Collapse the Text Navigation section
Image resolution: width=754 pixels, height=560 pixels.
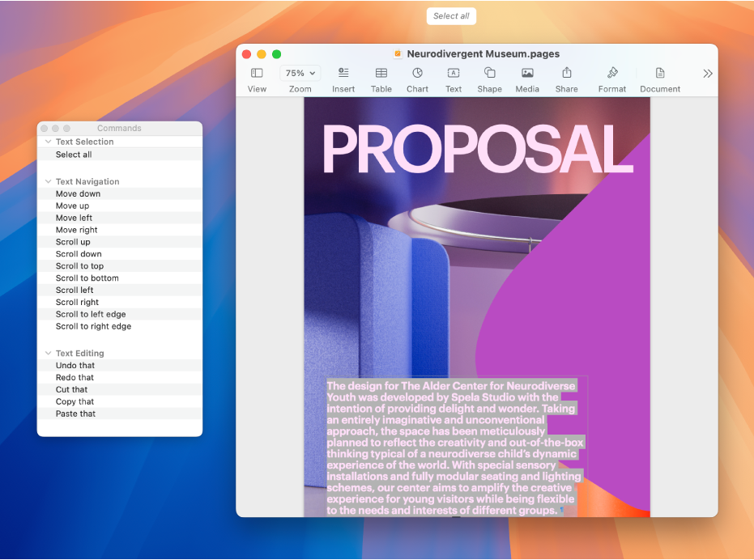pos(48,182)
